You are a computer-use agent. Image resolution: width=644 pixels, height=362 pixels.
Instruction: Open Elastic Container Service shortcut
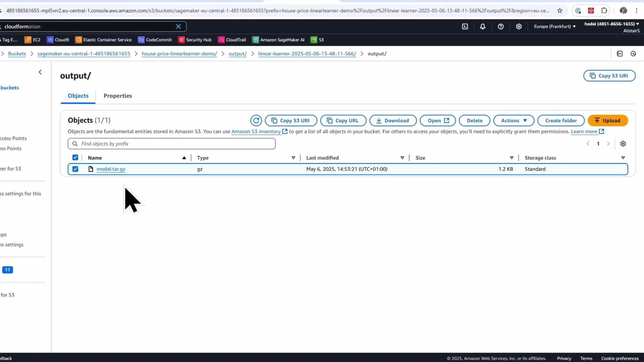point(103,40)
